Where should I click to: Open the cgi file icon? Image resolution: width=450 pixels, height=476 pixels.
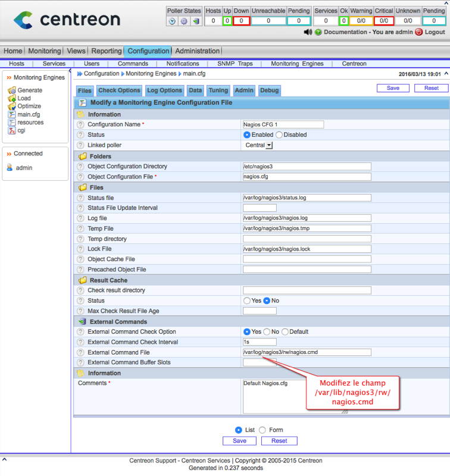click(11, 130)
